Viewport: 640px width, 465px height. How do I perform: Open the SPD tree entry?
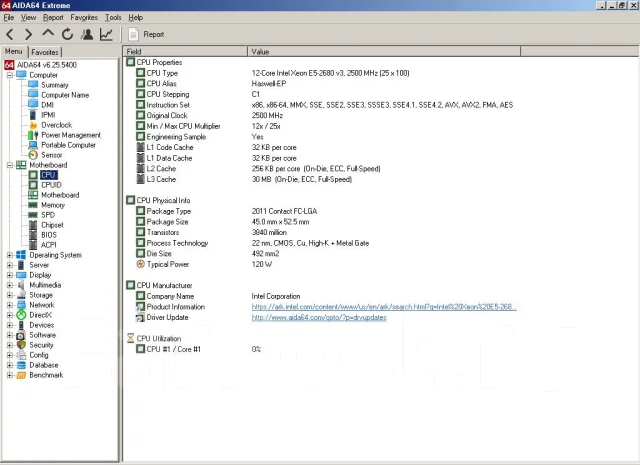[48, 215]
